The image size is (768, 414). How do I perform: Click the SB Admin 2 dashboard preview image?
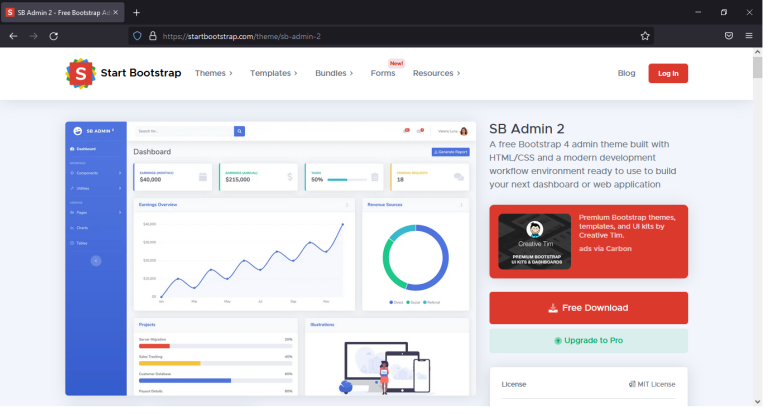tap(269, 258)
